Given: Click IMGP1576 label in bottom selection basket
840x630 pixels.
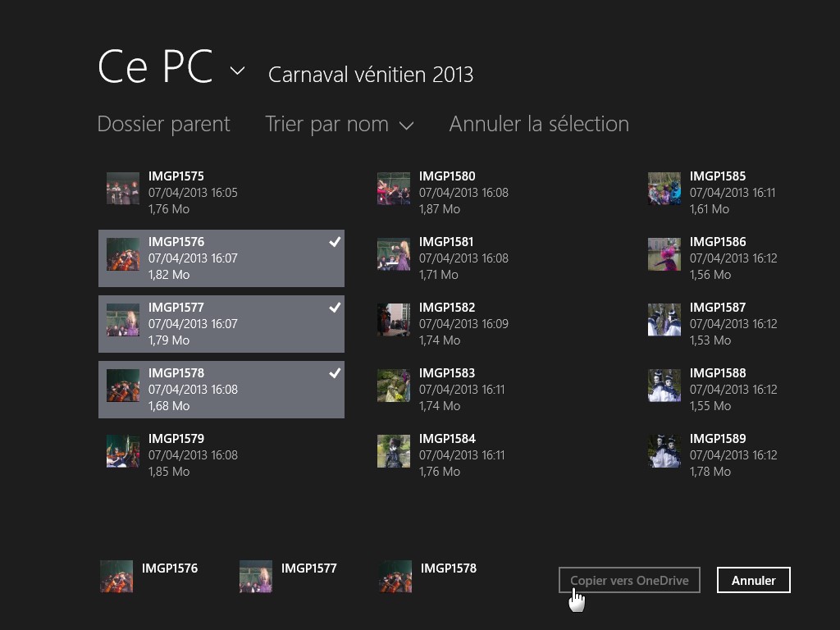Looking at the screenshot, I should [170, 568].
